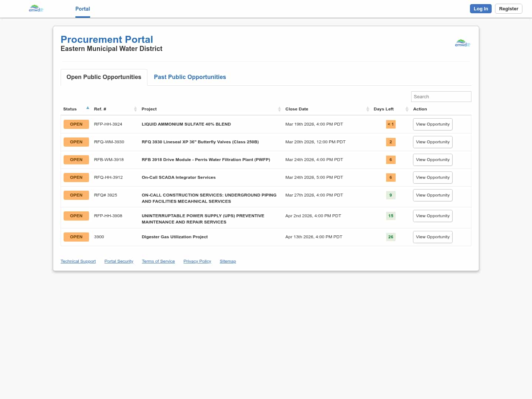Sort table by Status column arrow
The width and height of the screenshot is (532, 399).
[x=88, y=108]
